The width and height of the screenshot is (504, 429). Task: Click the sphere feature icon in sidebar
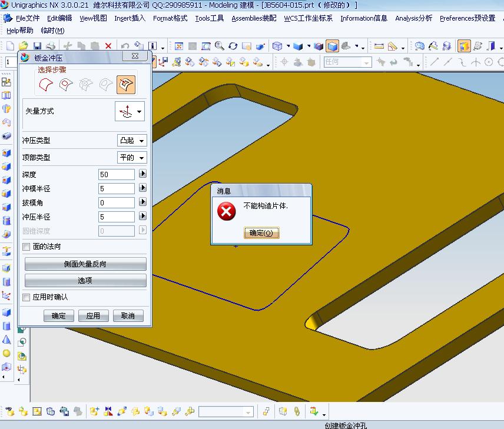pos(6,353)
